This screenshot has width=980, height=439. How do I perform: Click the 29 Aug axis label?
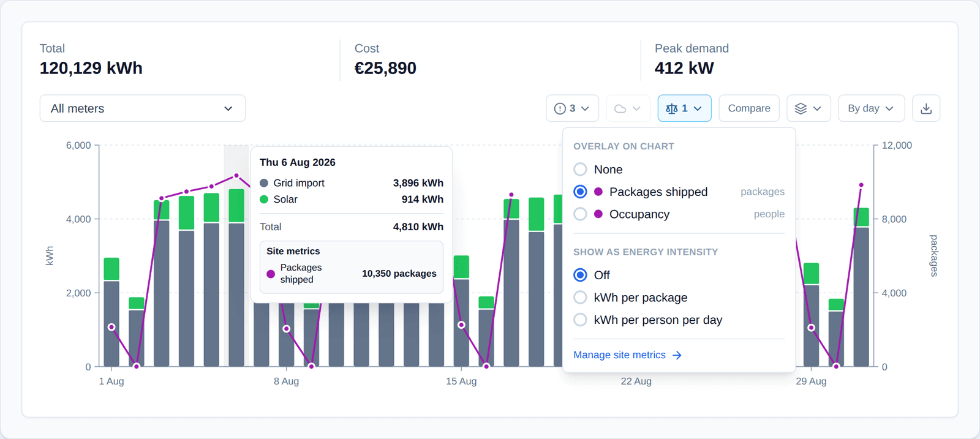coord(811,381)
